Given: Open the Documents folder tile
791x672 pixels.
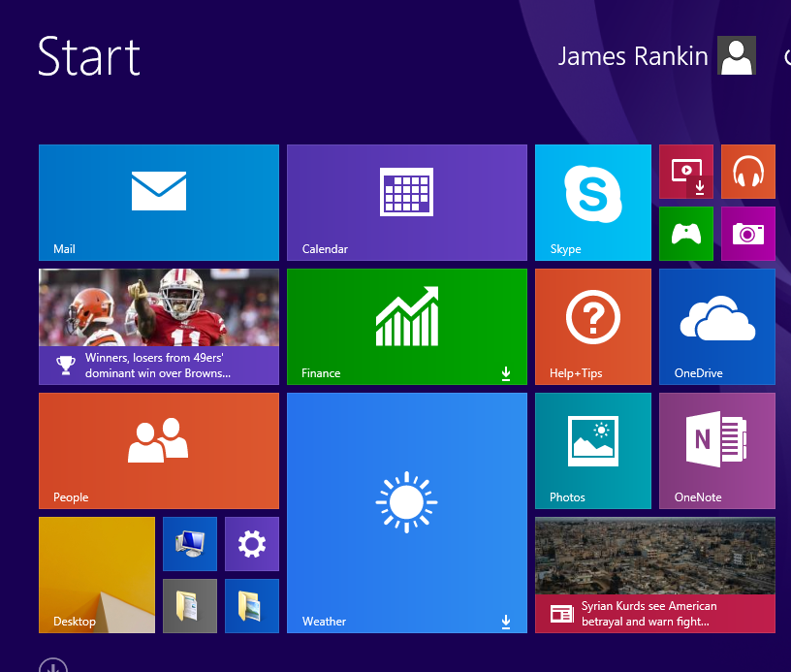Looking at the screenshot, I should coord(190,606).
